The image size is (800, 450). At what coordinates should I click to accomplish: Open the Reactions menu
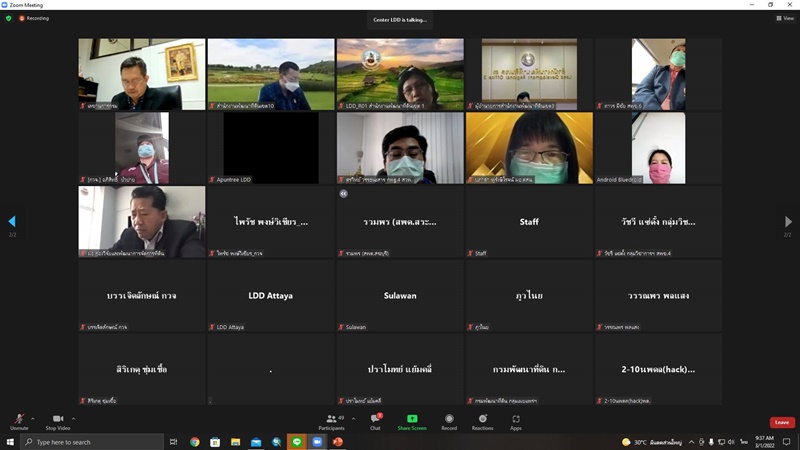(x=482, y=422)
